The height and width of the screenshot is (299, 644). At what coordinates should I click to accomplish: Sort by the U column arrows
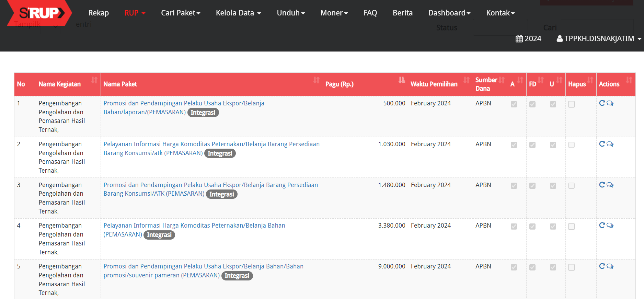click(559, 80)
